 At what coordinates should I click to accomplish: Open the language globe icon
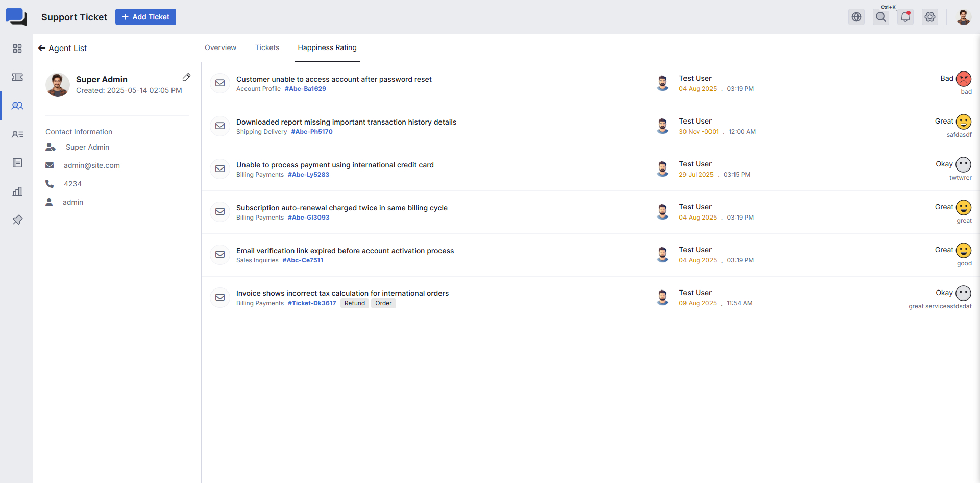(856, 17)
